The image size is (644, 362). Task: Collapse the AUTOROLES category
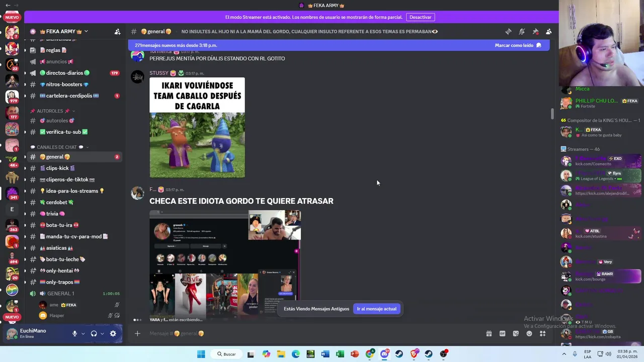[x=53, y=111]
